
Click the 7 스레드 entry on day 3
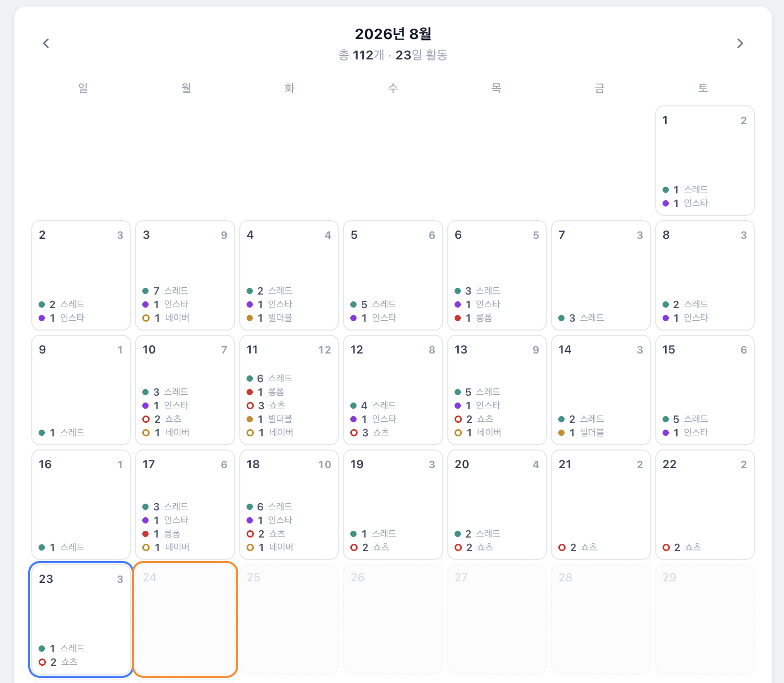pos(166,291)
